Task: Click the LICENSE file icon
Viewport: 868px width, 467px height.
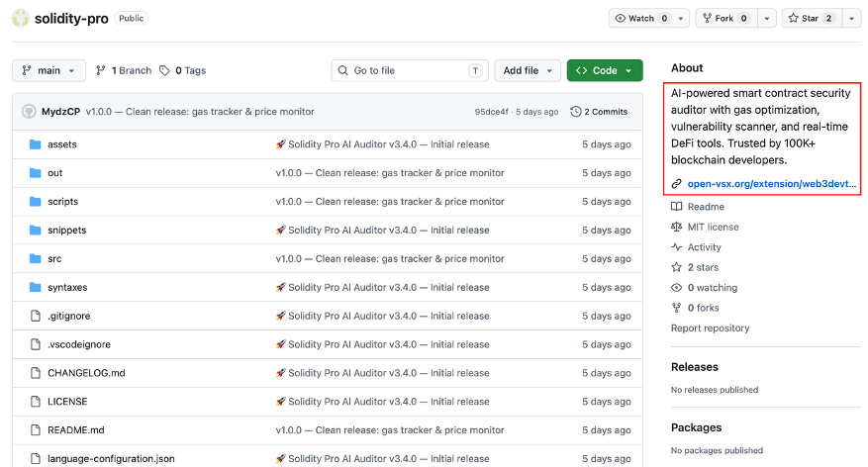Action: click(x=36, y=401)
